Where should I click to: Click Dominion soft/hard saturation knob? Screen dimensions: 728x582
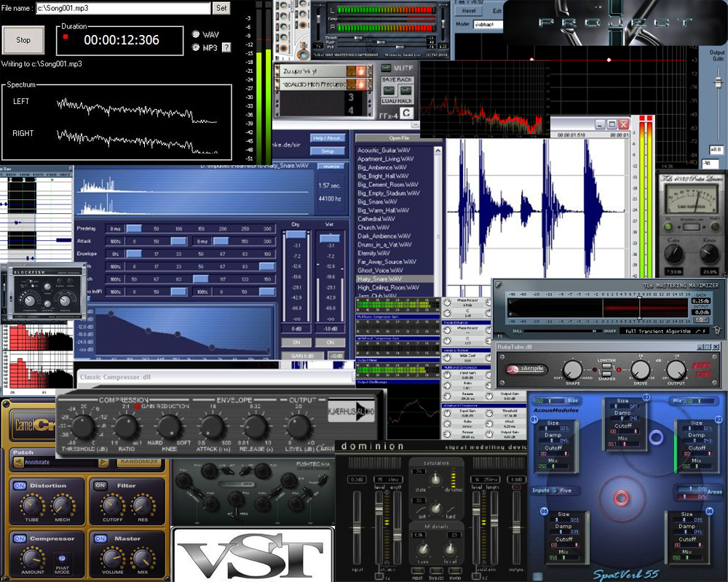[x=435, y=509]
